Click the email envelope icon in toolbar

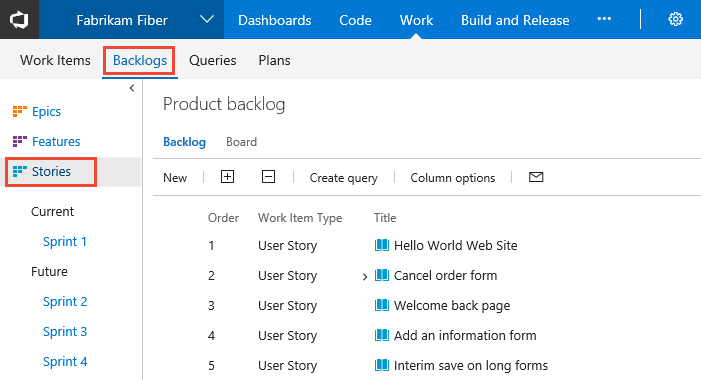536,177
